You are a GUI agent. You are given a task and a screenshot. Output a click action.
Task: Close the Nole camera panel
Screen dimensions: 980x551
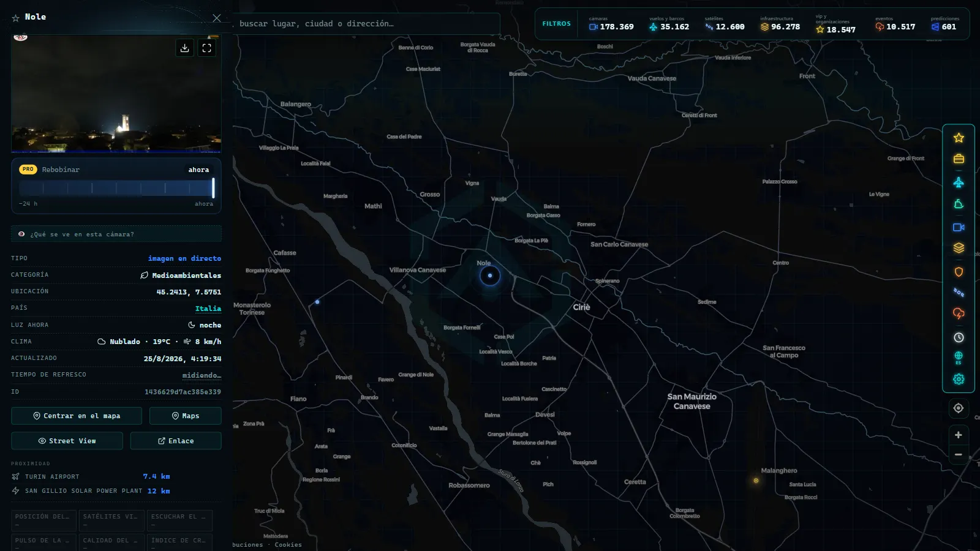(216, 18)
